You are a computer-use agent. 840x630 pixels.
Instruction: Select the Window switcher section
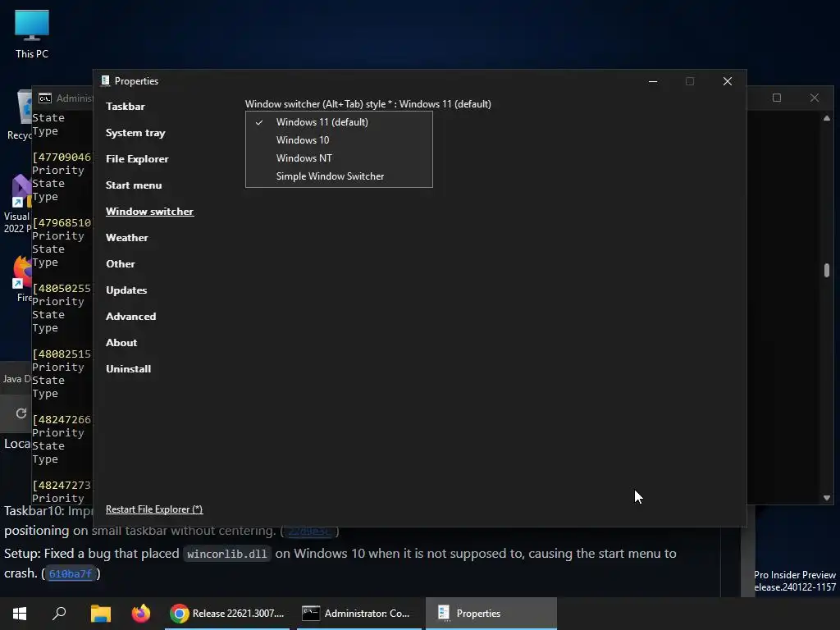click(150, 211)
